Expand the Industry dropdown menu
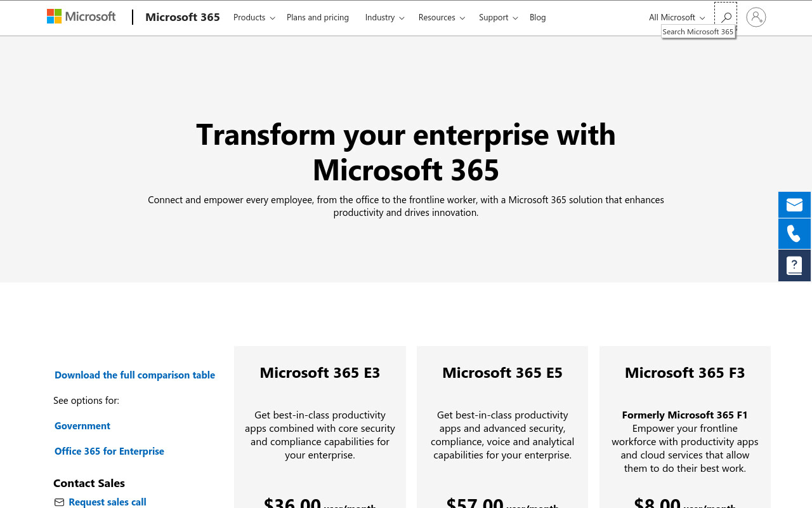Viewport: 812px width, 508px height. coord(384,17)
